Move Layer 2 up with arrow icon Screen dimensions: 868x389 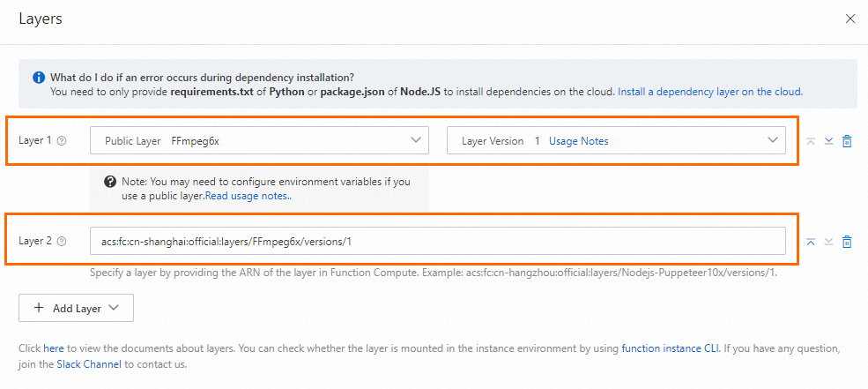click(x=811, y=242)
